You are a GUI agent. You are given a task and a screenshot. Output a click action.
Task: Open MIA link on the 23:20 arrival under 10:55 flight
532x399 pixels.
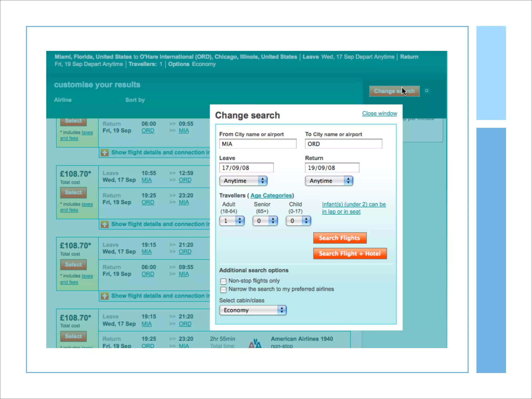(184, 202)
